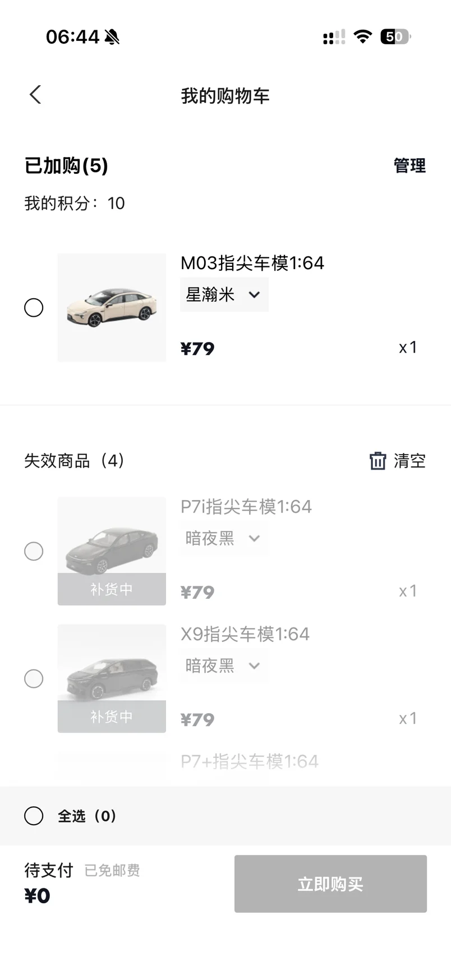Tap the Wi-Fi status icon
This screenshot has width=451, height=980.
point(363,37)
